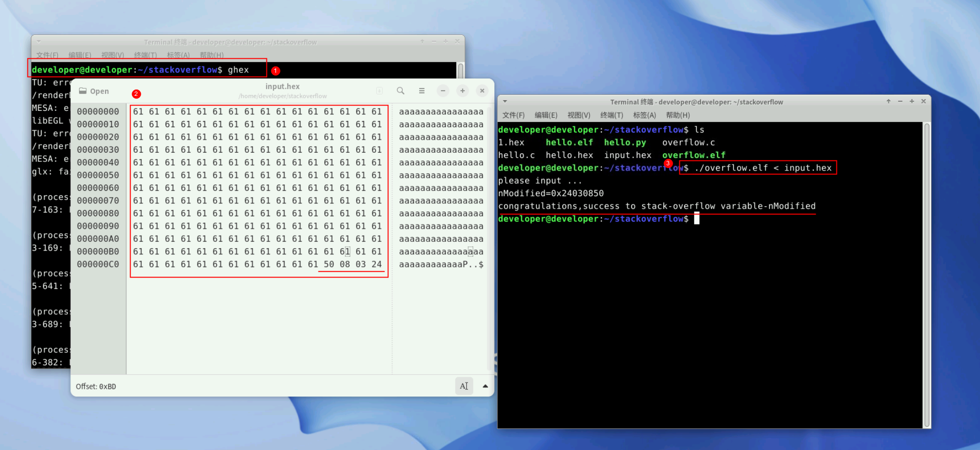Screen dimensions: 980x450
Task: Expand the conversions pane arrow in GHex
Action: [x=485, y=386]
